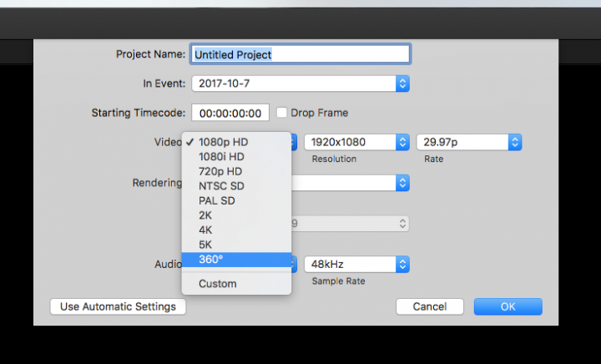Viewport: 601px width, 364px height.
Task: Open the Rendering codec dropdown
Action: 351,183
